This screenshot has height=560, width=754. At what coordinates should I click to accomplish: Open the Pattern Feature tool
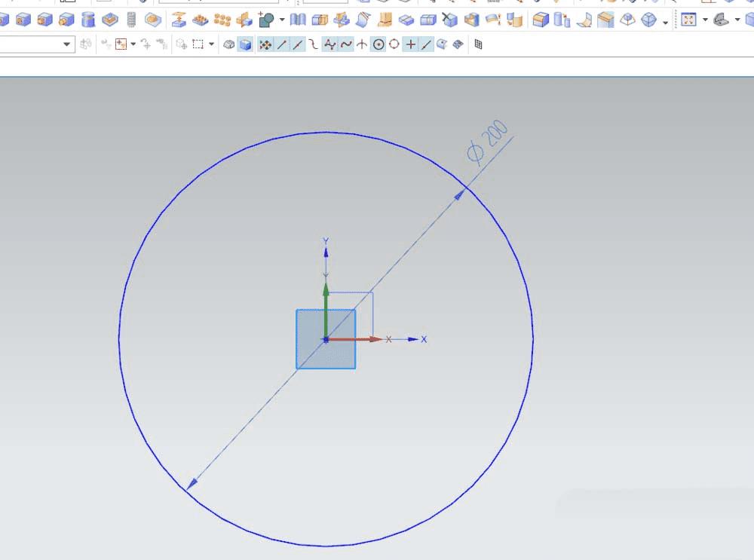200,20
